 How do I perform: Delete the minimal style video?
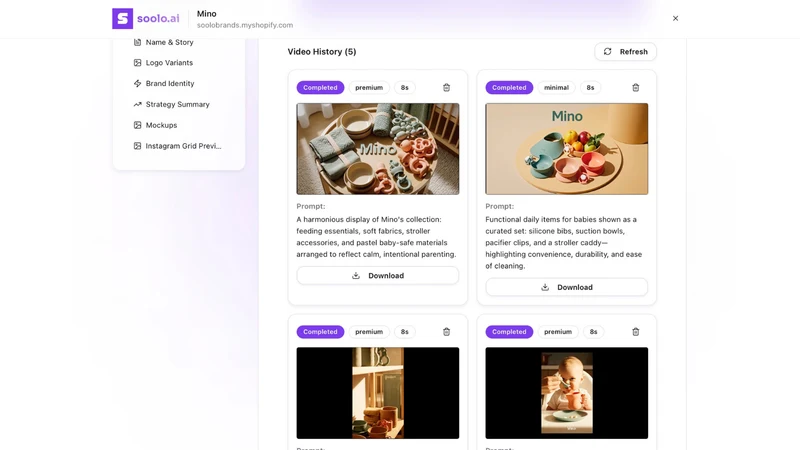tap(636, 88)
